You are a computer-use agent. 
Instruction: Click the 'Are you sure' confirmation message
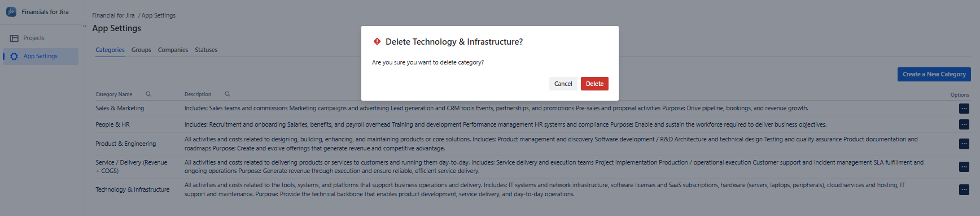coord(428,62)
